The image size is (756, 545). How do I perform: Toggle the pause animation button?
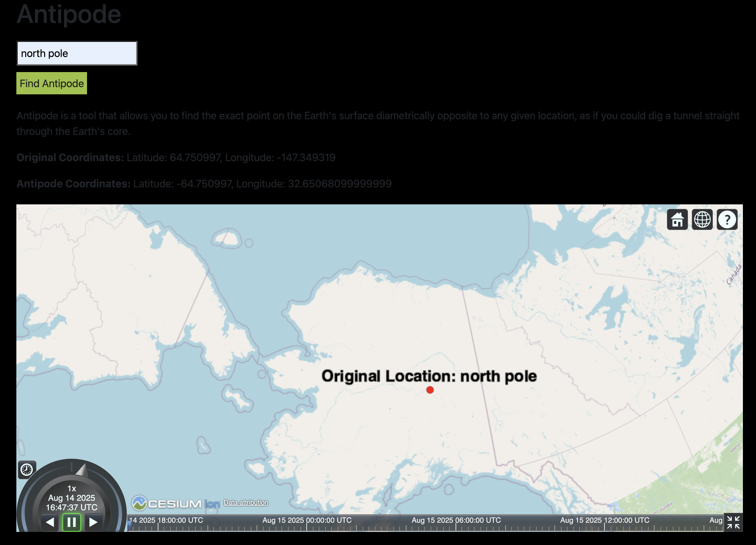pyautogui.click(x=72, y=522)
